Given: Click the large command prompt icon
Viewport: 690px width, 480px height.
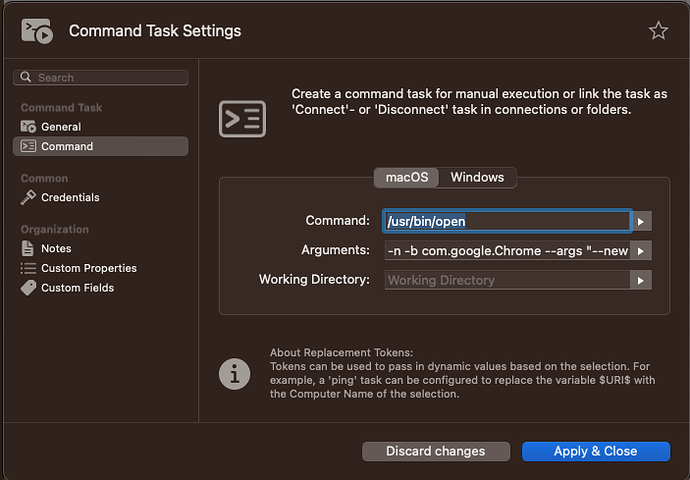Looking at the screenshot, I should pyautogui.click(x=242, y=117).
